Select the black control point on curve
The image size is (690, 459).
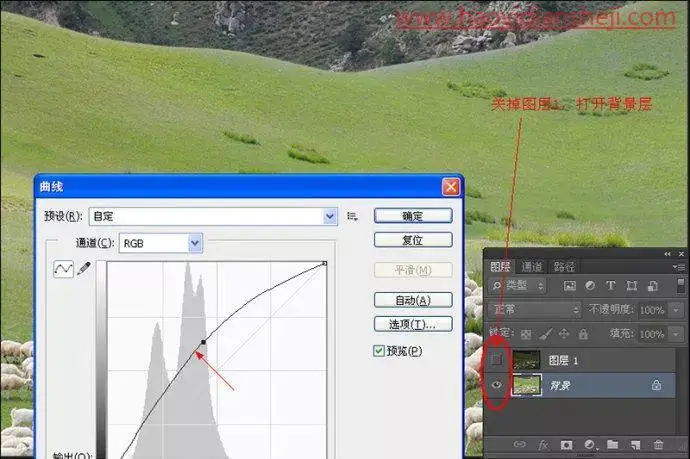(x=203, y=342)
